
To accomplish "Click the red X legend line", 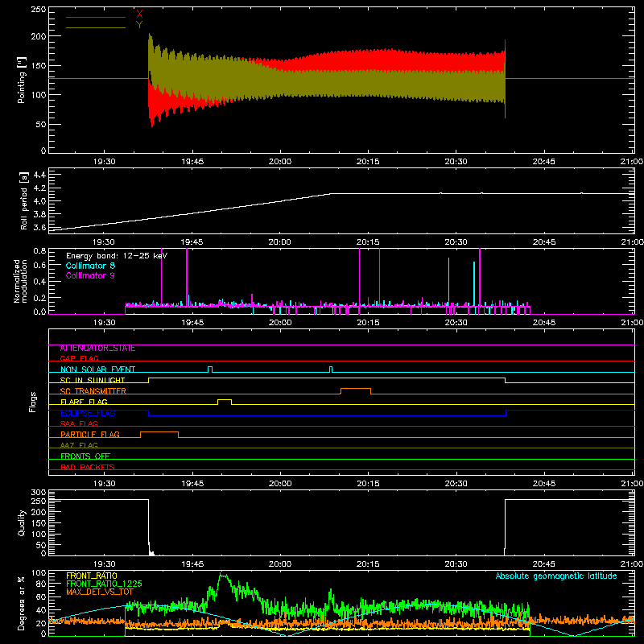I will coord(96,17).
